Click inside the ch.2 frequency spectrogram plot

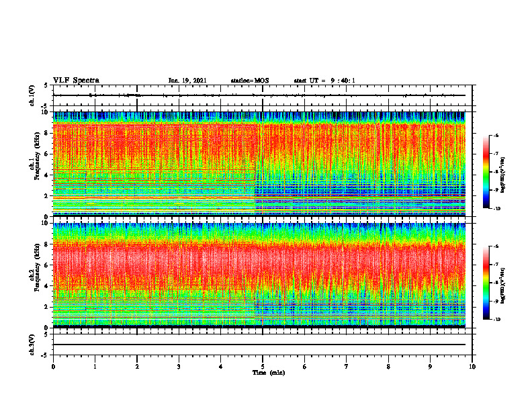point(259,275)
